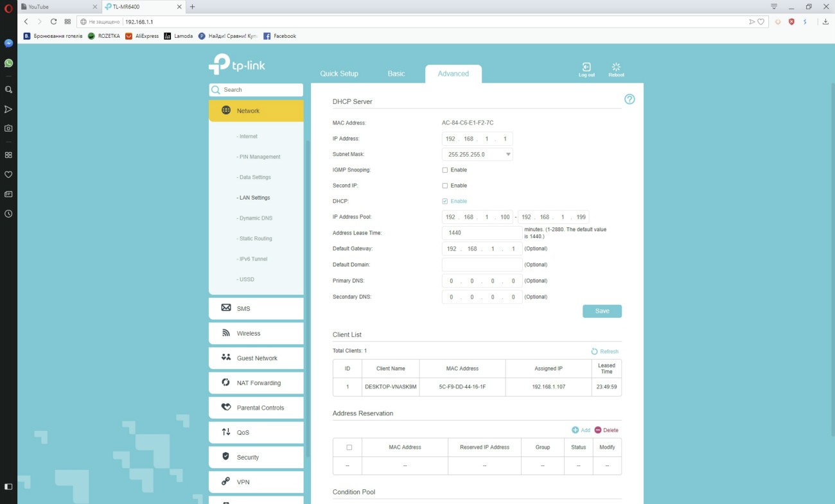The width and height of the screenshot is (835, 504).
Task: Refresh the DHCP client list
Action: (x=605, y=351)
